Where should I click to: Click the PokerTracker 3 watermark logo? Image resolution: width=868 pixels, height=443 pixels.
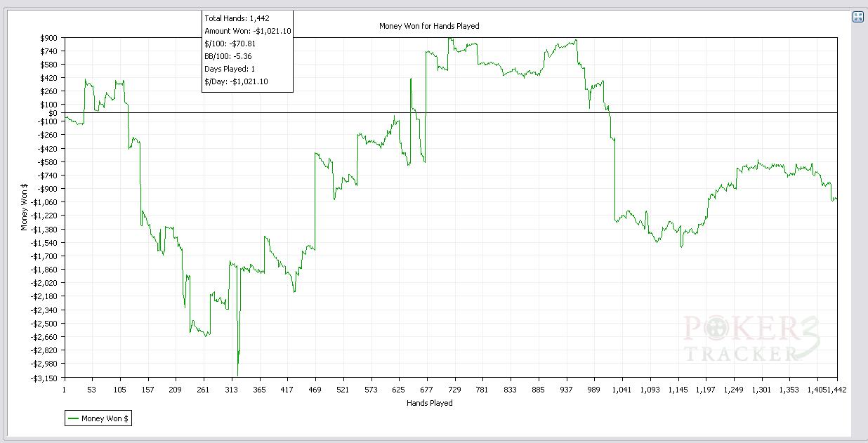[751, 339]
